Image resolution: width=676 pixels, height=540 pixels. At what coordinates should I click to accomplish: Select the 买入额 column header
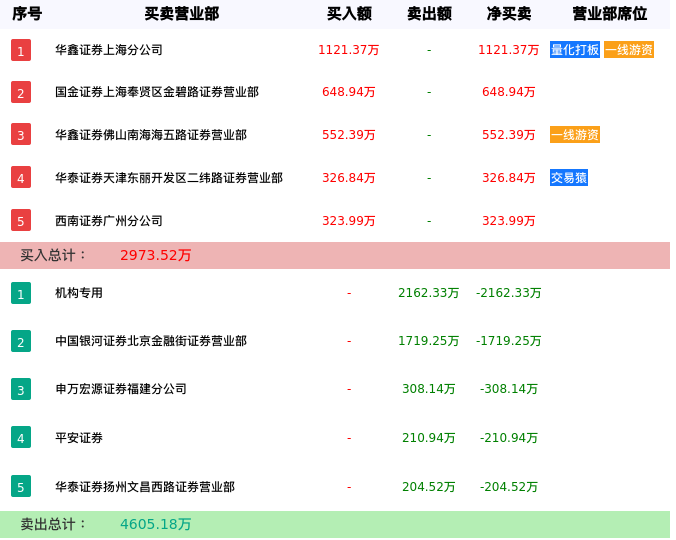(349, 14)
